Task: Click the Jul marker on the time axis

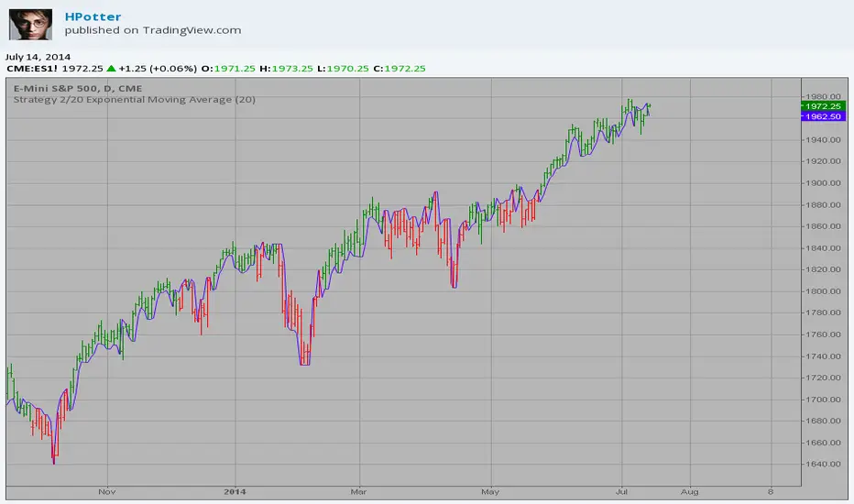Action: (621, 492)
